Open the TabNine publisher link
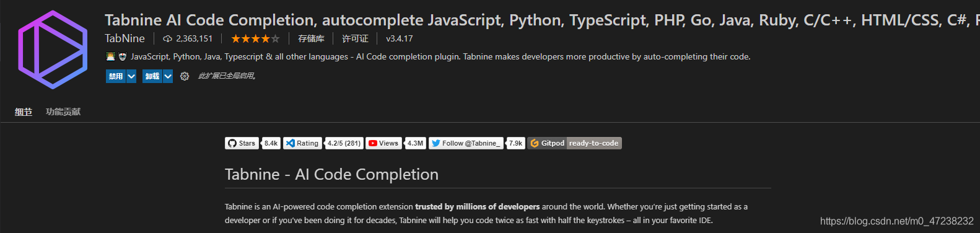Screen dimensions: 980x233 125,38
